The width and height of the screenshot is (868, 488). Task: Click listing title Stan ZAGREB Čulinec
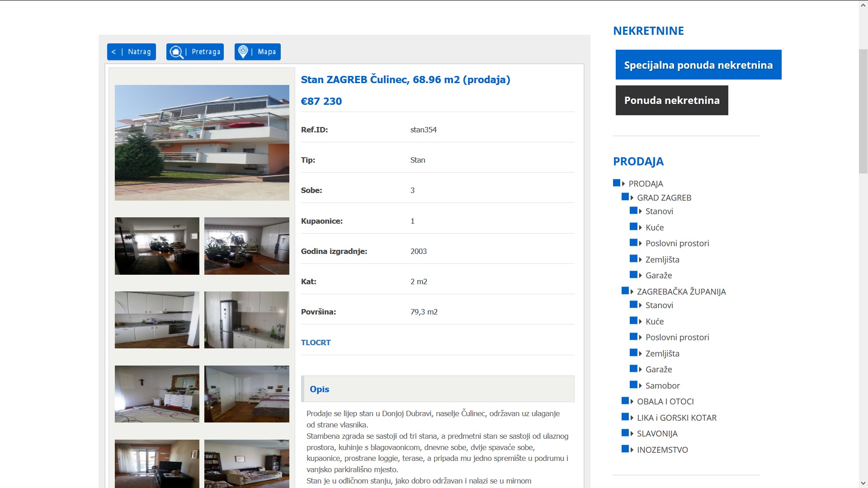point(406,80)
